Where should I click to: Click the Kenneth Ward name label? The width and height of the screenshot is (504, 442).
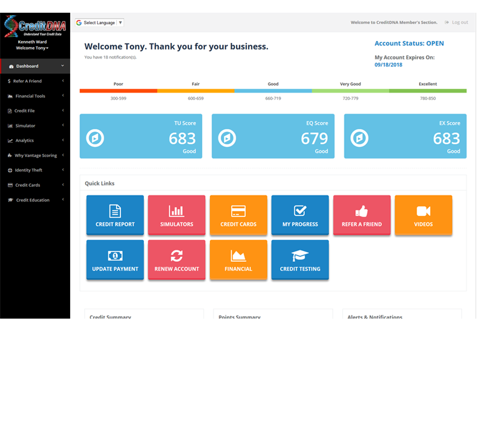pyautogui.click(x=32, y=42)
